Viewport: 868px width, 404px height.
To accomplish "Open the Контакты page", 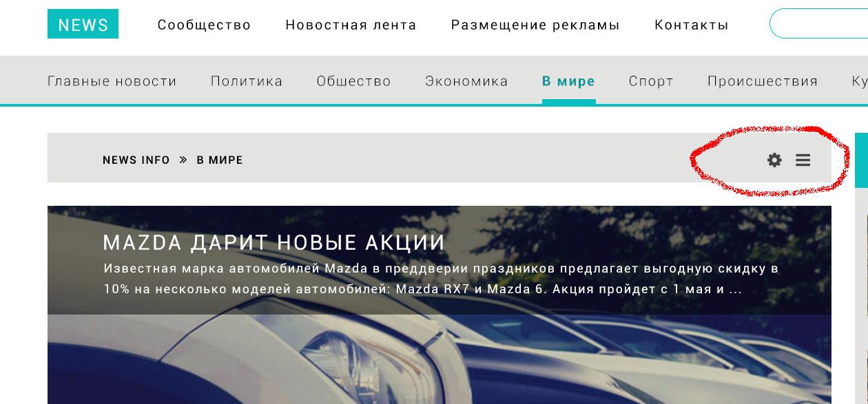I will click(x=691, y=25).
